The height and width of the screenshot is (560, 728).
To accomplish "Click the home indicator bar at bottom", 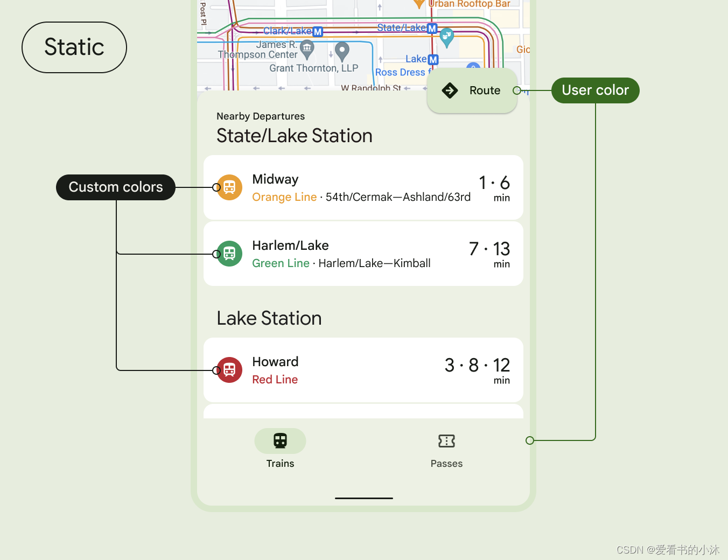I will pos(364,498).
